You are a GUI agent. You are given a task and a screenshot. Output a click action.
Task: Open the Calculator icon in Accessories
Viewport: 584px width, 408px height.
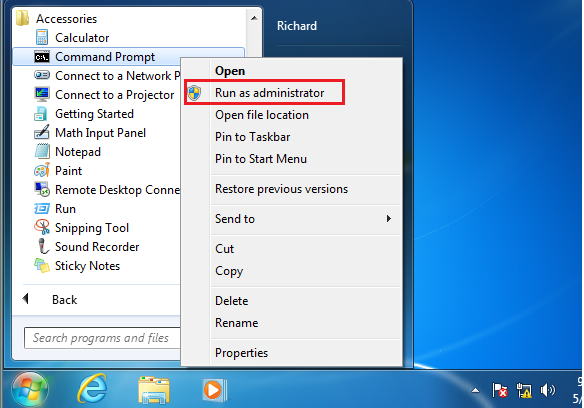(42, 38)
